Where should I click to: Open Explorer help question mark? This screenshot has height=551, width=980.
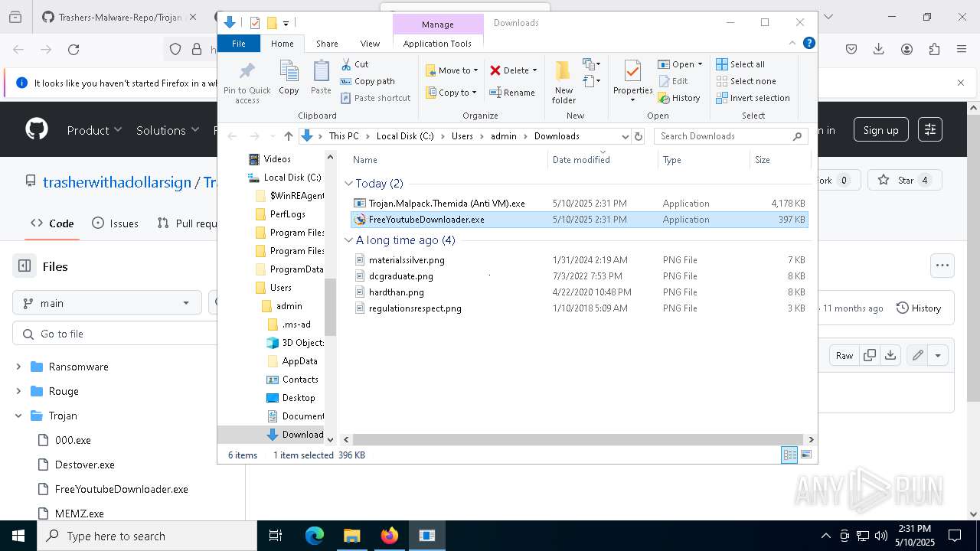[x=808, y=44]
